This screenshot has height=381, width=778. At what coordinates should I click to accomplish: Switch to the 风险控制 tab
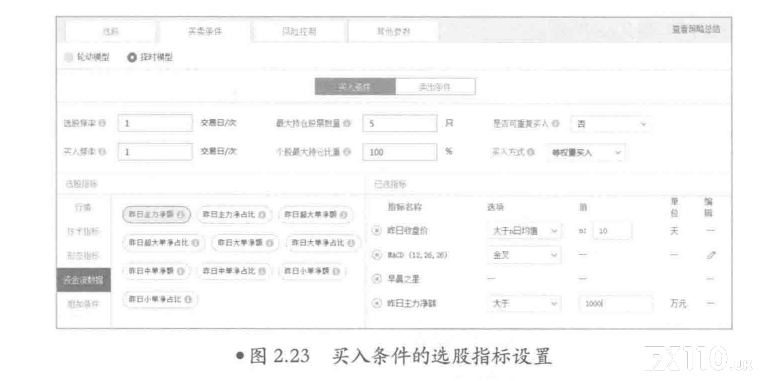[299, 32]
